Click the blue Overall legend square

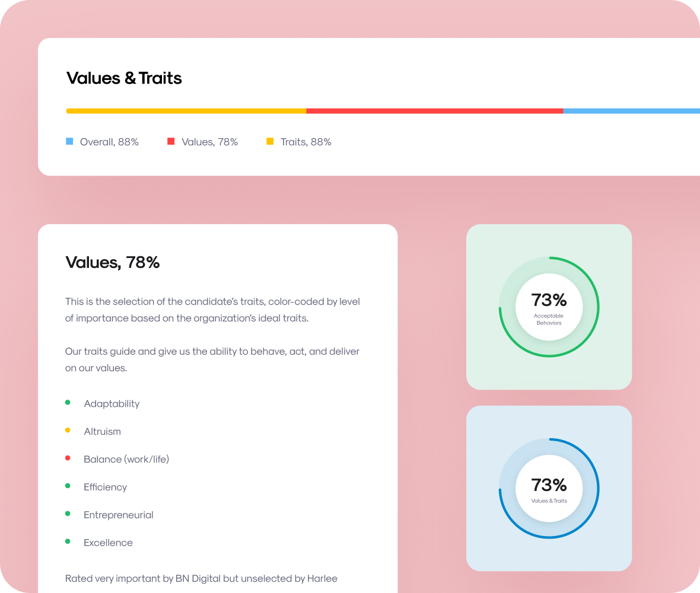point(69,142)
